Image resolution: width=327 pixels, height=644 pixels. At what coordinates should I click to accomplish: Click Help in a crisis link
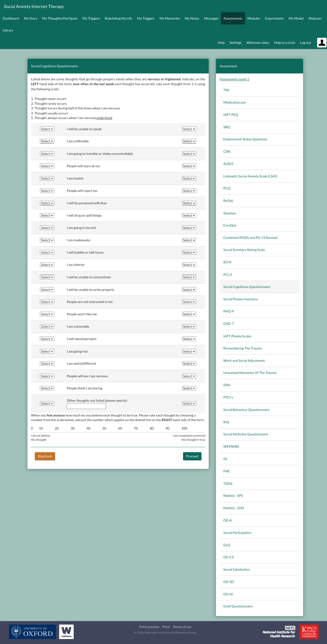pyautogui.click(x=284, y=43)
